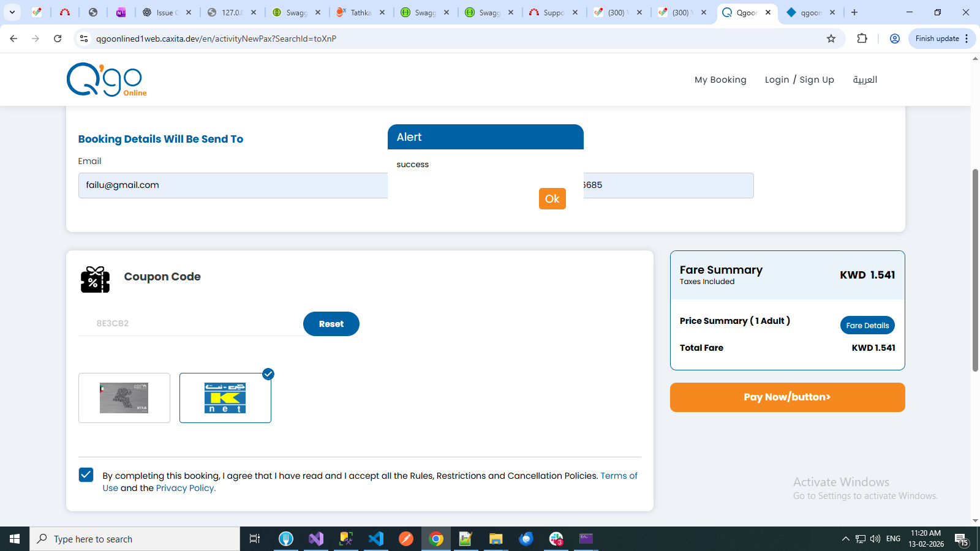This screenshot has height=551, width=980.
Task: Uncheck the terms agreement checkbox
Action: (86, 475)
